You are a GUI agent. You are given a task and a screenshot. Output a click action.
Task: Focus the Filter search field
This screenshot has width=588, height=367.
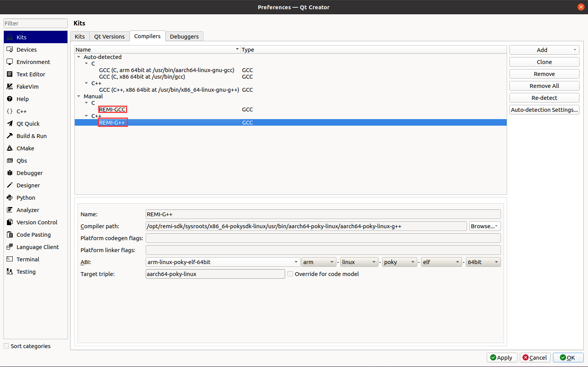pyautogui.click(x=35, y=24)
